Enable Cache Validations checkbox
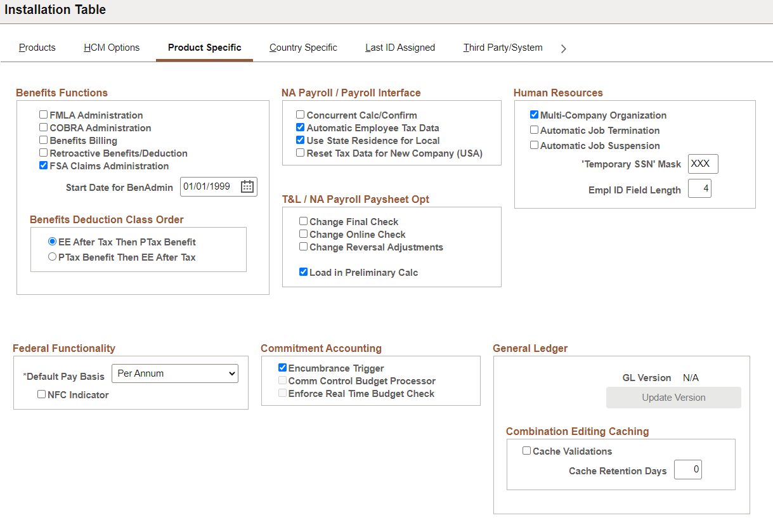This screenshot has width=773, height=532. 526,451
